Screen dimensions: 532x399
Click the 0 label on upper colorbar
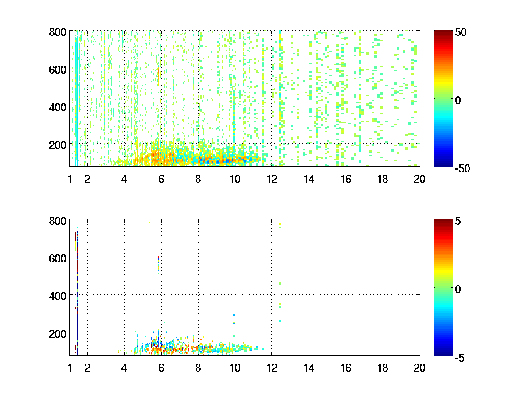coord(459,100)
